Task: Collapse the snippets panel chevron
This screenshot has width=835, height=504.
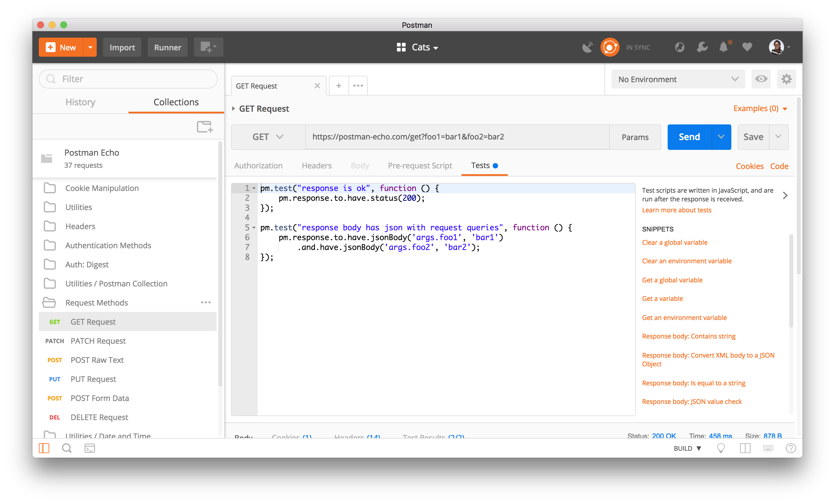Action: tap(785, 195)
